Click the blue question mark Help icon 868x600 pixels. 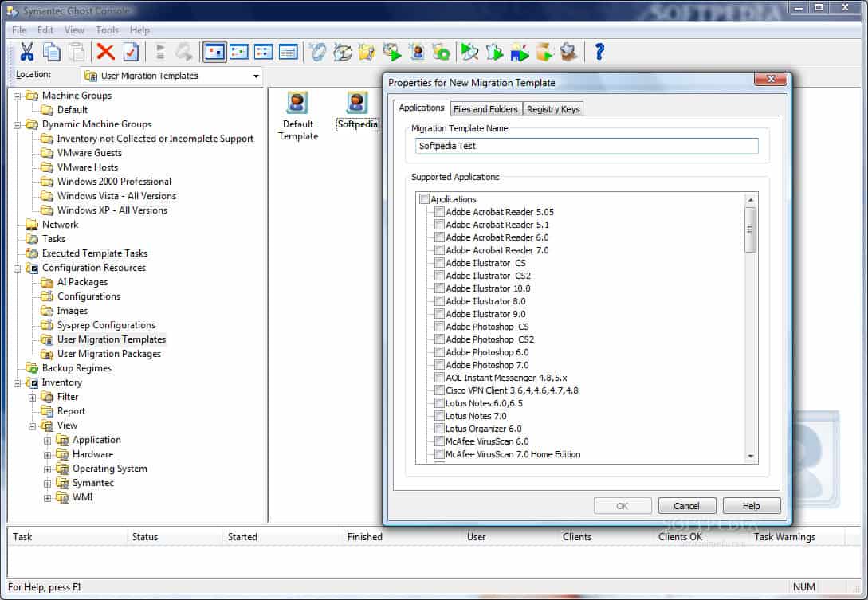599,52
